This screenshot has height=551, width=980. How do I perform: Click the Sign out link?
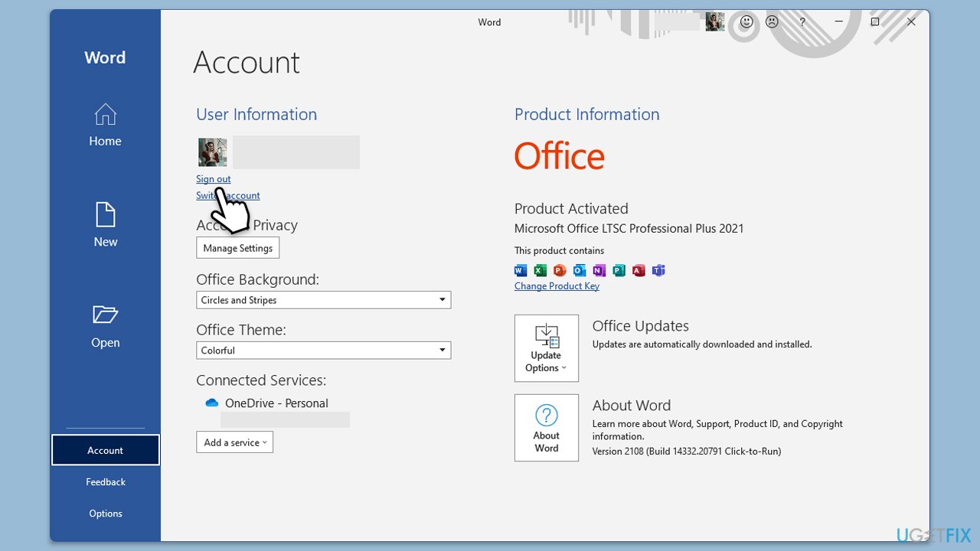click(x=213, y=179)
